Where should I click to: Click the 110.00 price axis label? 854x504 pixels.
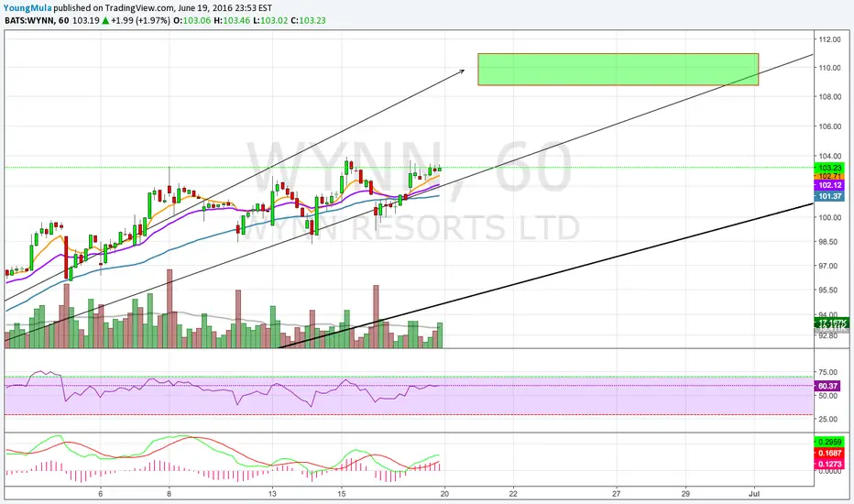pos(829,68)
